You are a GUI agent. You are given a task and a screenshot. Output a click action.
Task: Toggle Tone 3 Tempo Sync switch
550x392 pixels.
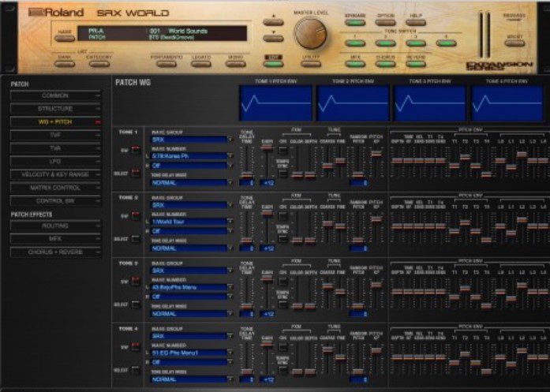pos(282,304)
